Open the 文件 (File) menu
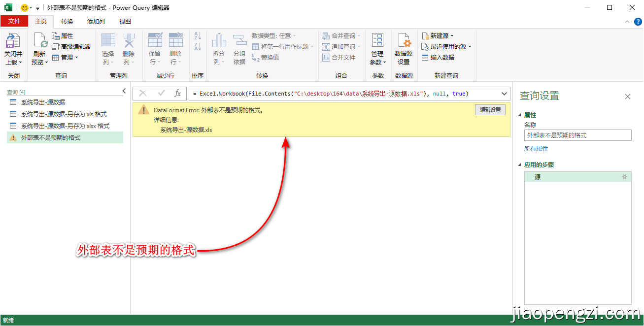644x326 pixels. pos(15,21)
